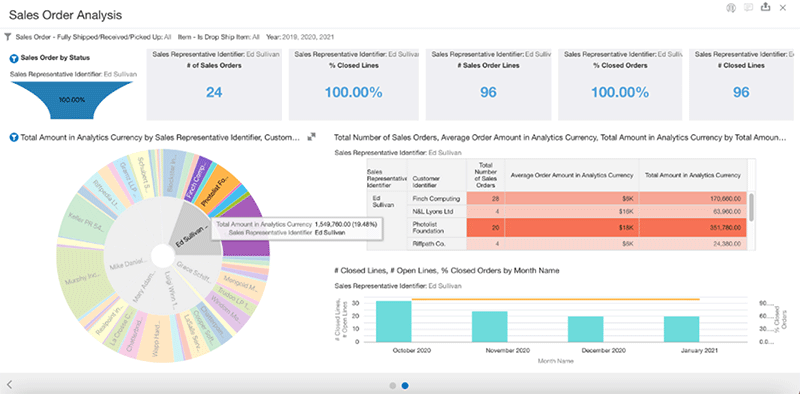This screenshot has width=800, height=394.
Task: Maximize the sunburst chart with expand arrows icon
Action: click(312, 137)
